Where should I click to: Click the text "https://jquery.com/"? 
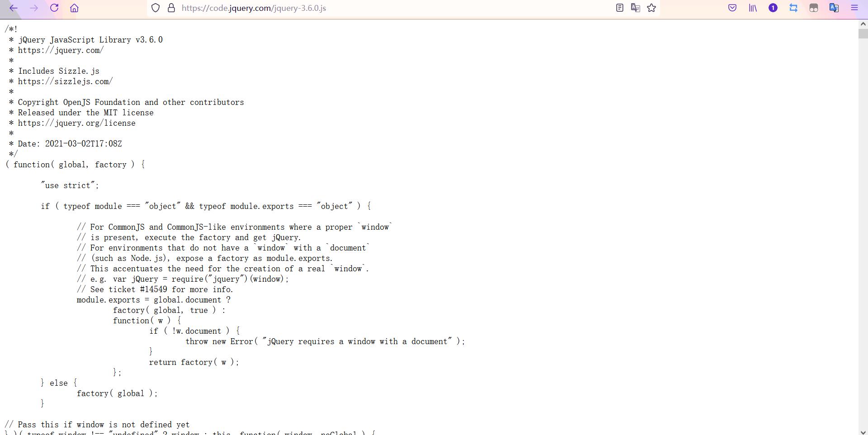(x=61, y=50)
